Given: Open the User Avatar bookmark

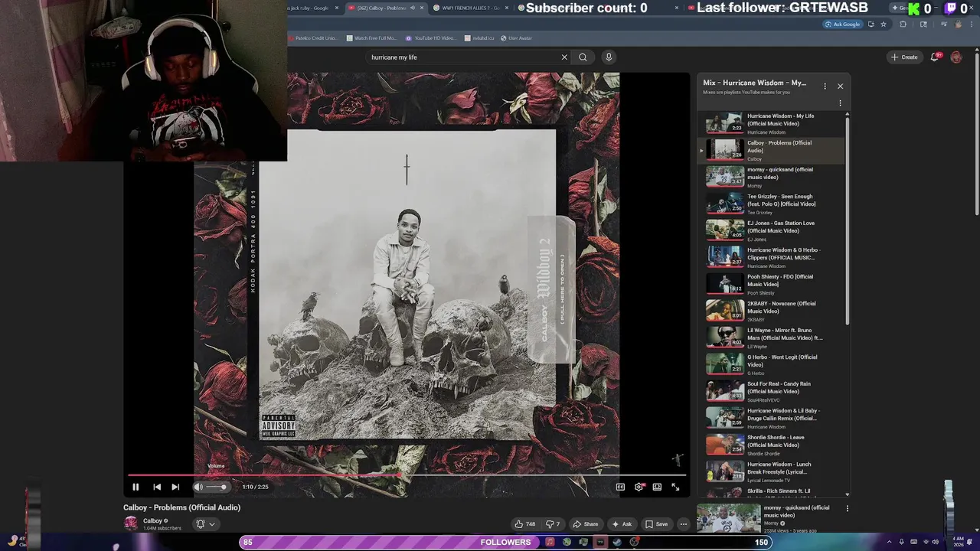Looking at the screenshot, I should (x=517, y=38).
